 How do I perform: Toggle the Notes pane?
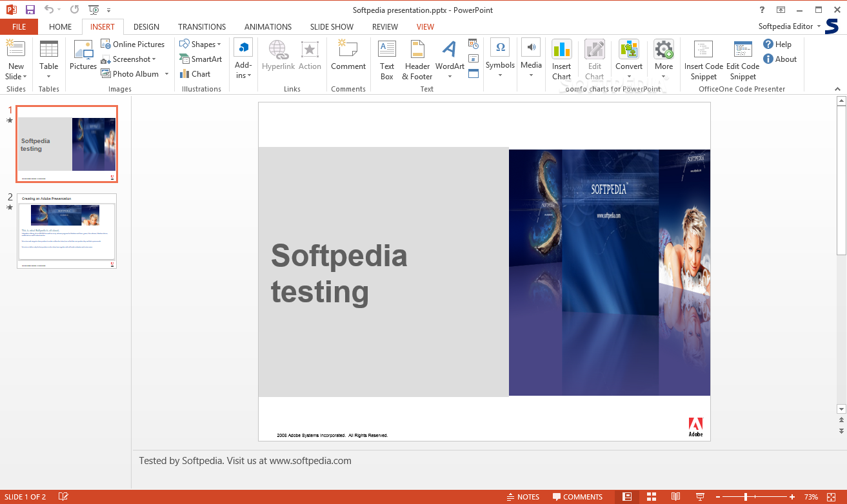pyautogui.click(x=523, y=497)
